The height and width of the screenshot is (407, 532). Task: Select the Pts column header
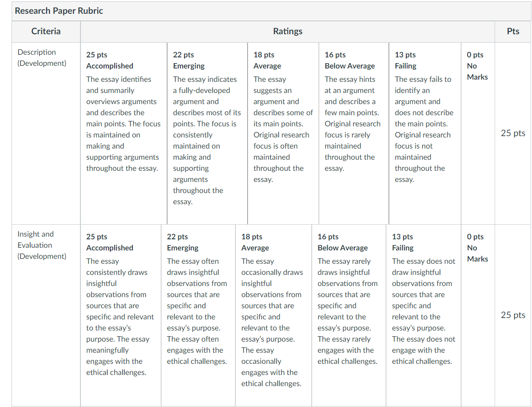tap(513, 32)
